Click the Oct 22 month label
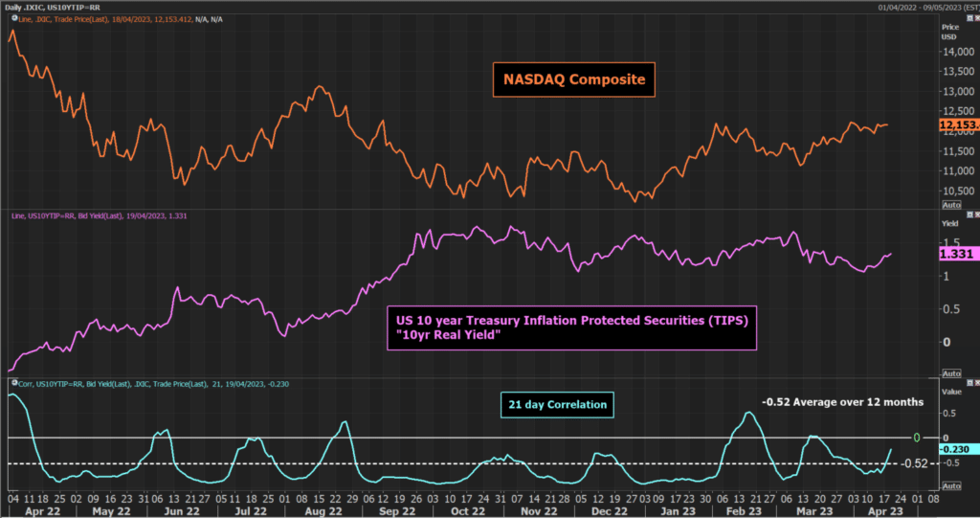 tap(467, 511)
